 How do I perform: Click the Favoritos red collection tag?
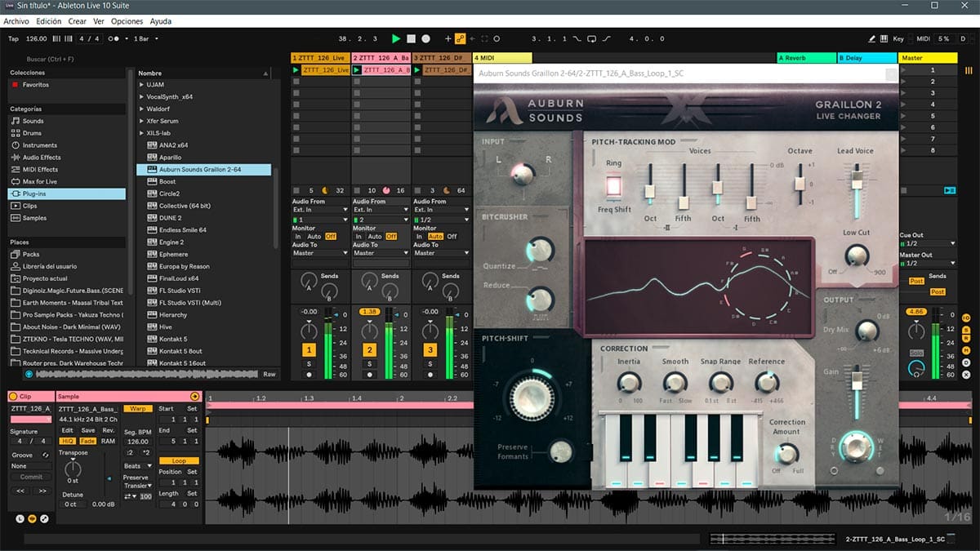point(15,85)
